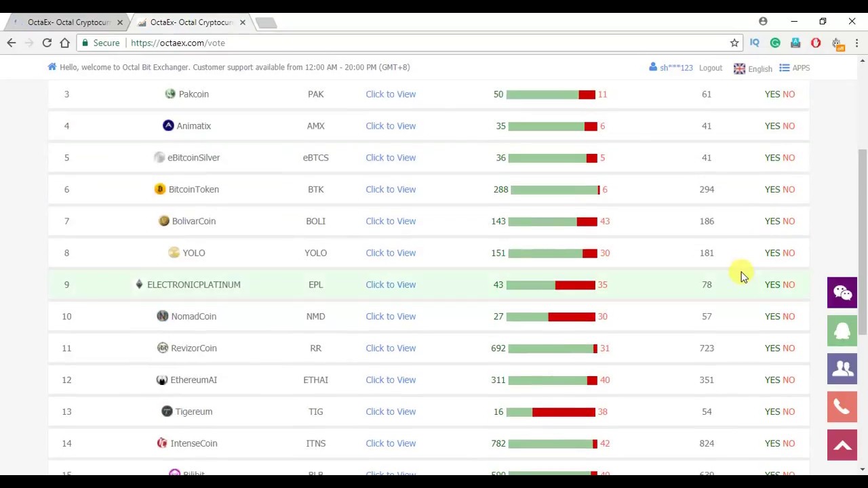Vote NO for YOLO
868x488 pixels.
click(789, 253)
